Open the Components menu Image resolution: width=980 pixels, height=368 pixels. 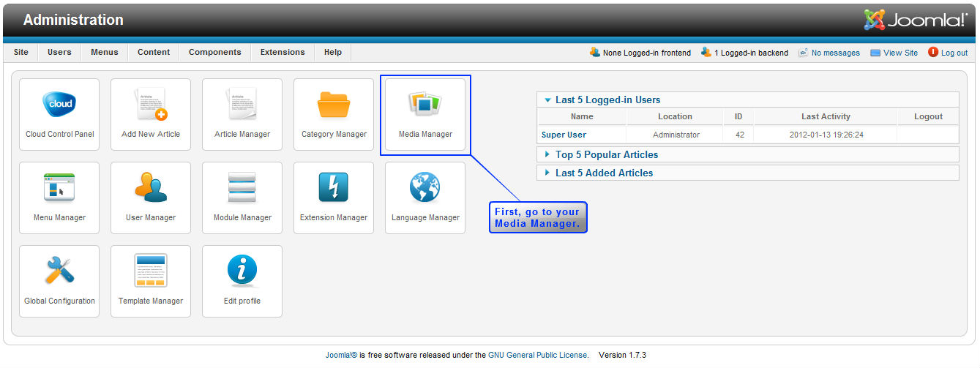click(x=215, y=52)
